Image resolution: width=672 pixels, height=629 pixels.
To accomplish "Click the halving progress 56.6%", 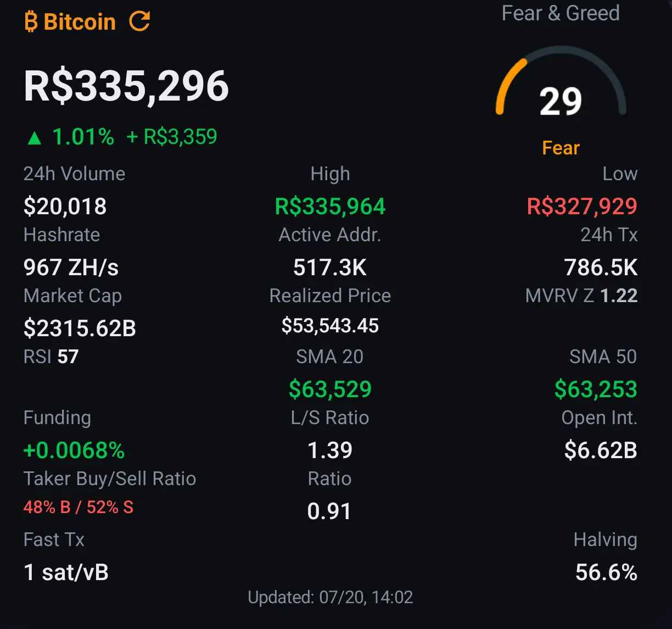I will [x=606, y=572].
